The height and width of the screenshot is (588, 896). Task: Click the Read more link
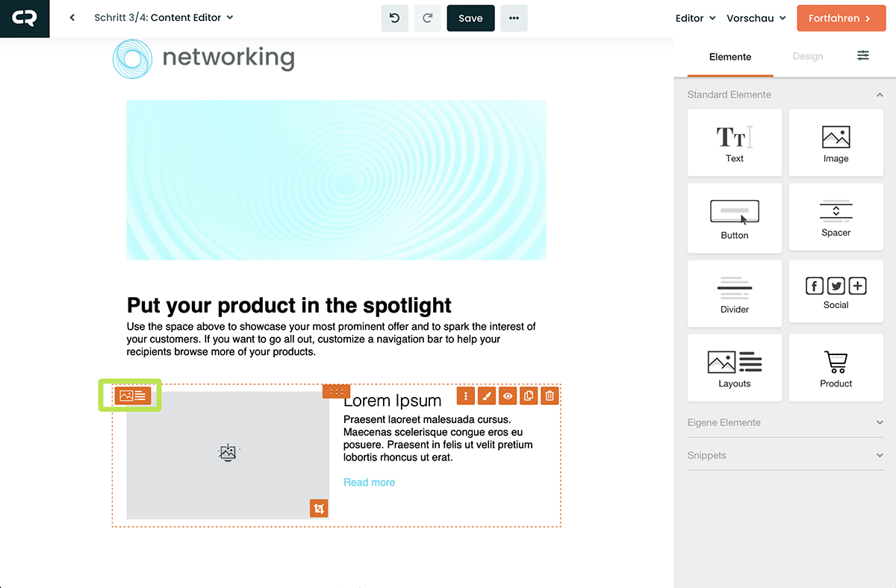[x=369, y=482]
